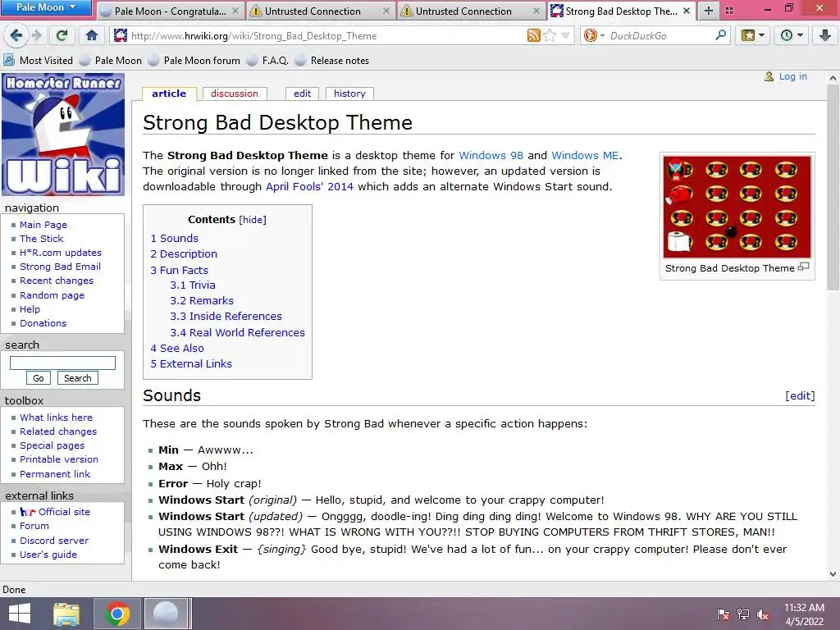Open the history tab of the article
The width and height of the screenshot is (840, 630).
click(349, 94)
